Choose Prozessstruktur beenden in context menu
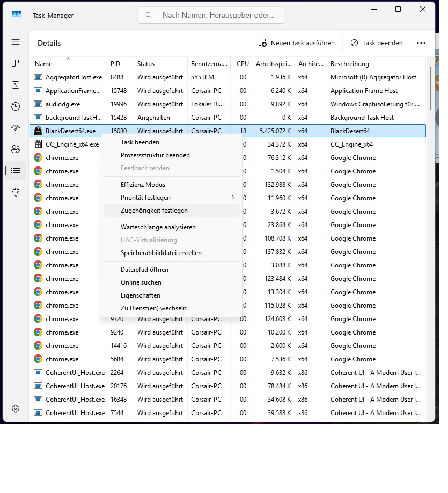Image resolution: width=448 pixels, height=493 pixels. point(172,155)
